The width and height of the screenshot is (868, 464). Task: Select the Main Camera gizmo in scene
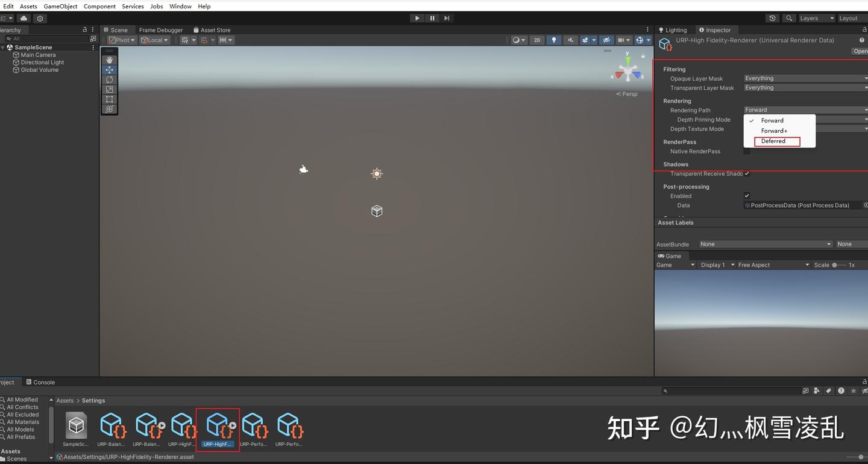click(304, 169)
